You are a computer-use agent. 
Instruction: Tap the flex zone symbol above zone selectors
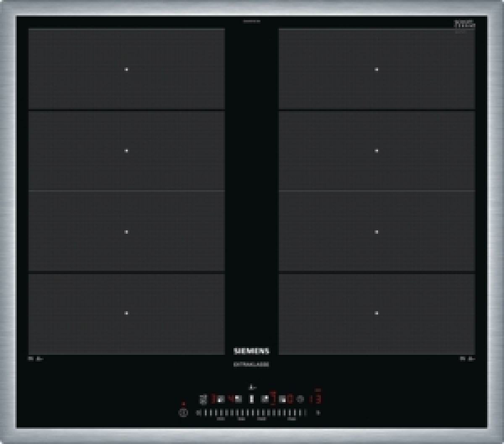(252, 387)
